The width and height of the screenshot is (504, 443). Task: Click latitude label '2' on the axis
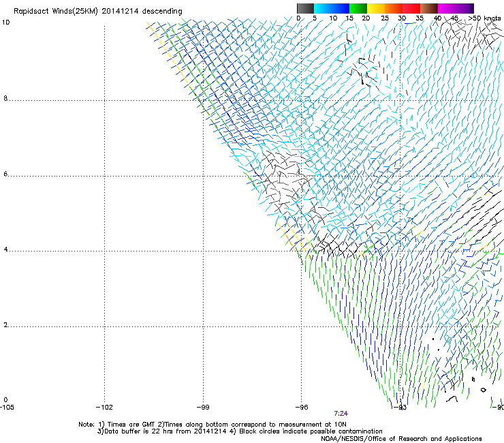click(x=5, y=324)
